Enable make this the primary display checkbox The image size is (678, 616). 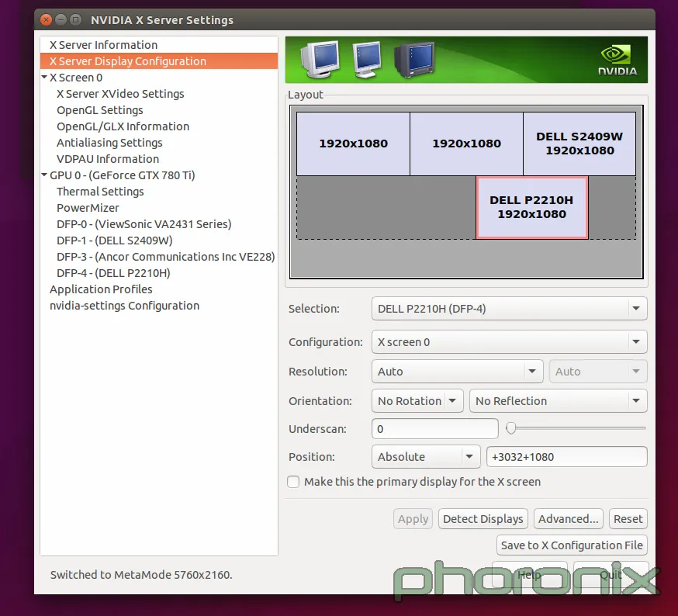[293, 482]
